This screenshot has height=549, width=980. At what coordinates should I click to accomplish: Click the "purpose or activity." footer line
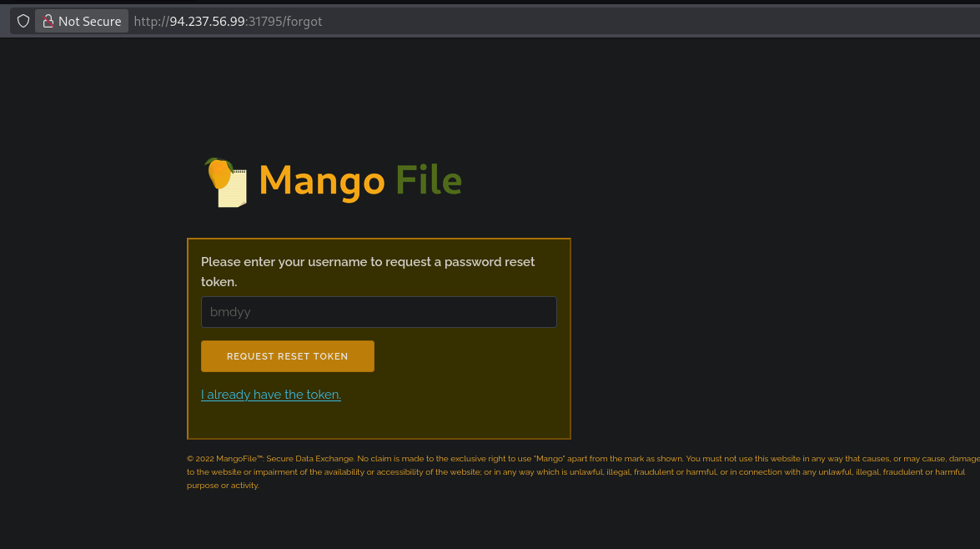(223, 486)
